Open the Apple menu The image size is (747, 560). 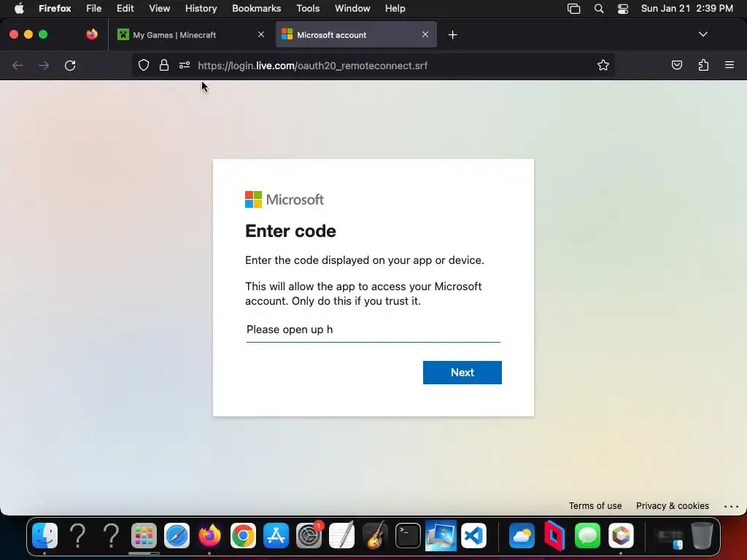tap(19, 8)
